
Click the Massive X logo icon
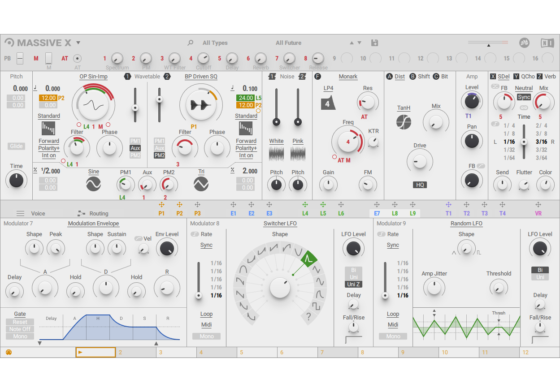pos(9,43)
